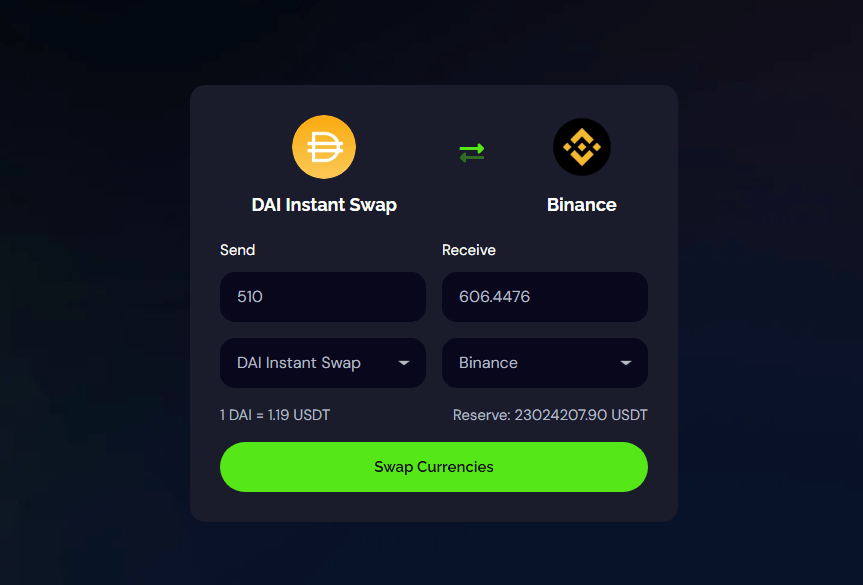The image size is (863, 585).
Task: Click the bold "DAI Instant Swap" heading
Action: pyautogui.click(x=324, y=205)
